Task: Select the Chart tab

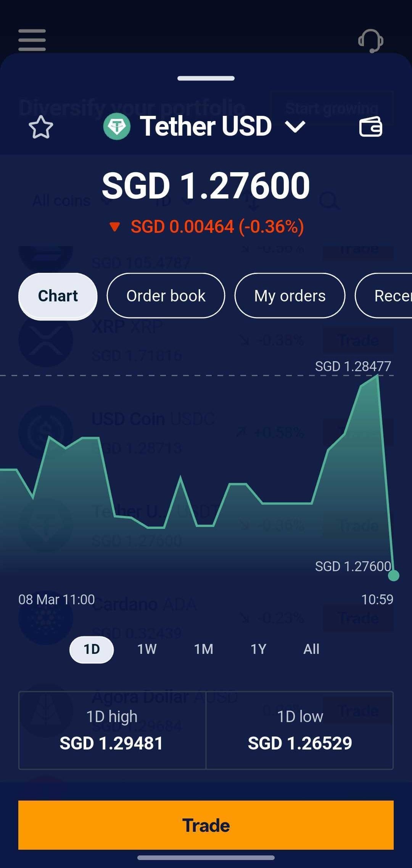Action: pyautogui.click(x=58, y=296)
